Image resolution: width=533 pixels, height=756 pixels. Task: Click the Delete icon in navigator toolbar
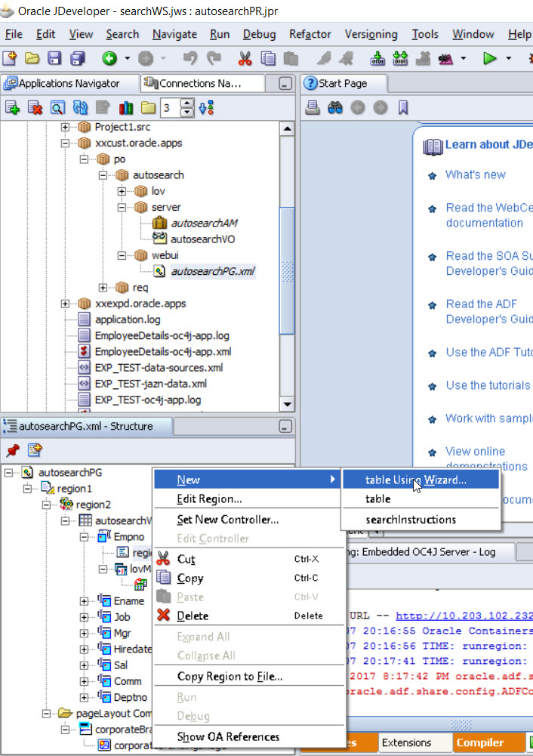click(35, 107)
